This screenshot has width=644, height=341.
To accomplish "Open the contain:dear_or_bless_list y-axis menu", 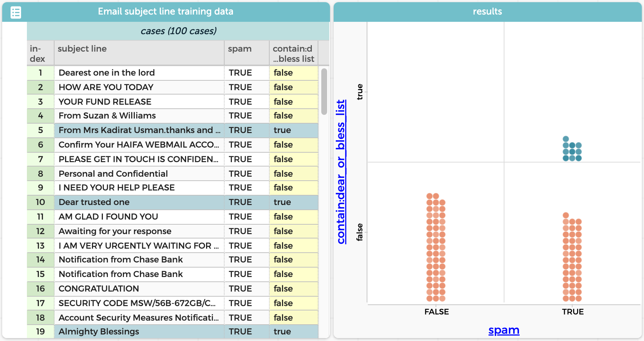I will [341, 172].
